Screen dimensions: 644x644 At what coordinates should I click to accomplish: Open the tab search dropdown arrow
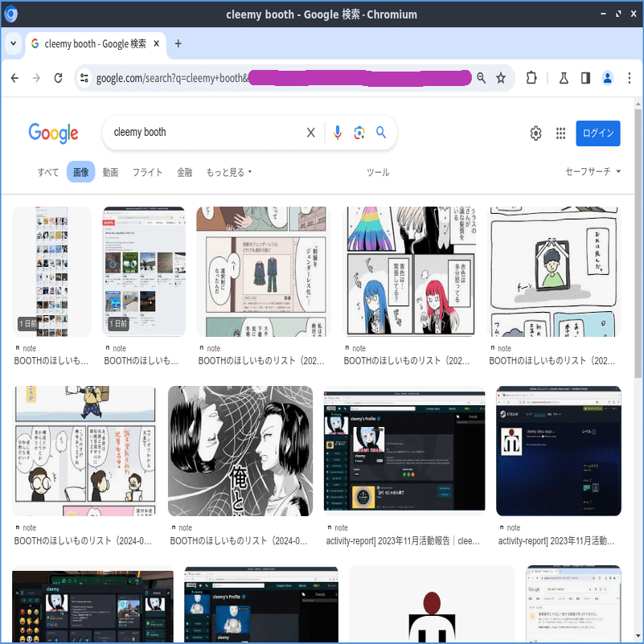[13, 43]
